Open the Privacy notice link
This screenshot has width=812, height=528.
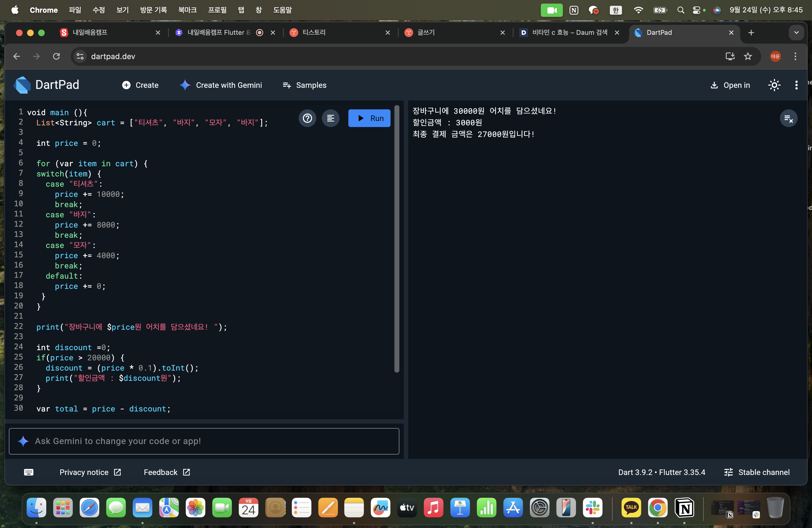point(90,472)
